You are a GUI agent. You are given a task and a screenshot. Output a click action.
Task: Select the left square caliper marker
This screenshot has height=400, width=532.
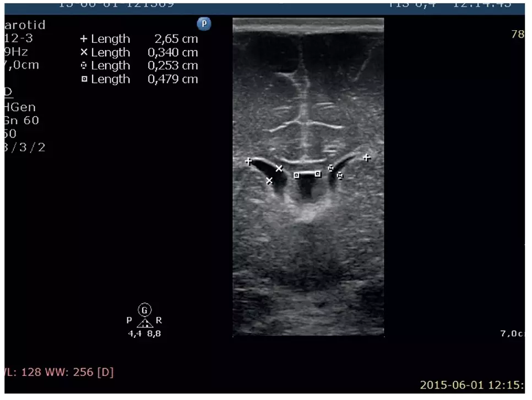click(x=296, y=176)
